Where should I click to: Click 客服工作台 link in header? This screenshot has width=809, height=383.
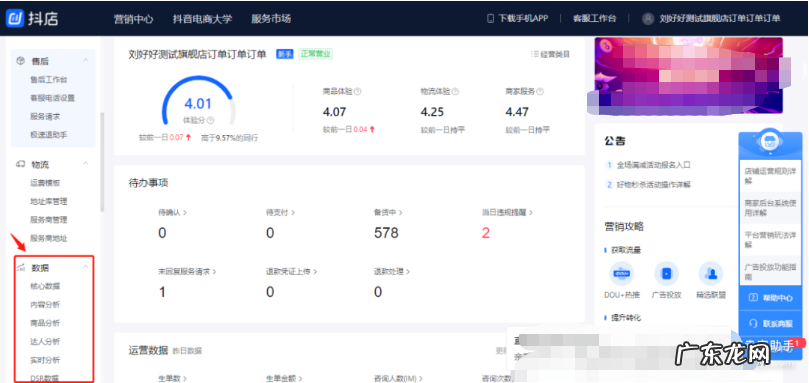[x=594, y=19]
